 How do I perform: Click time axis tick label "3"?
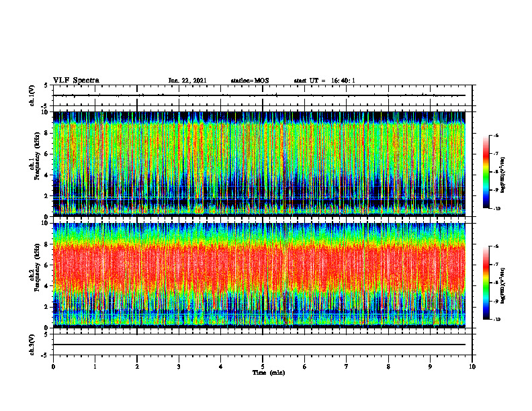179,367
